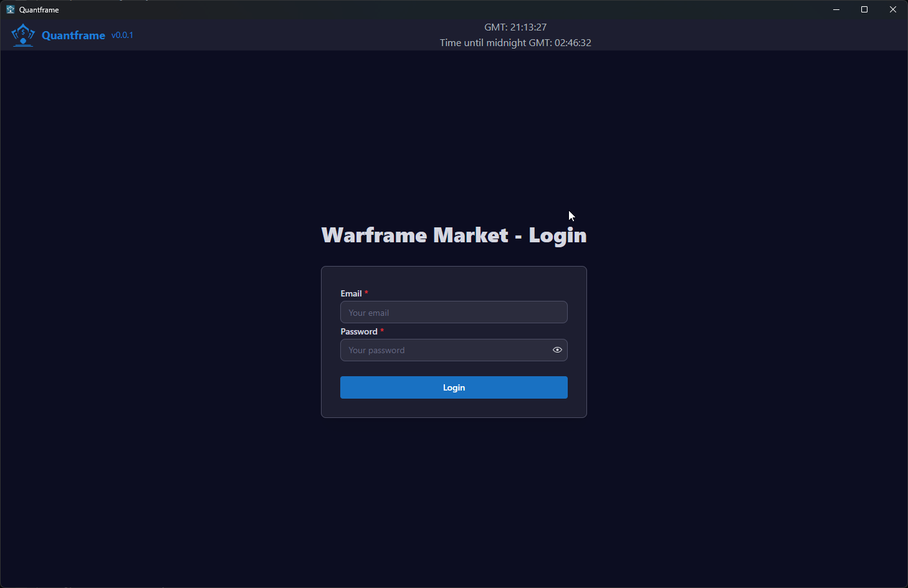
Task: Click the Password field label
Action: tap(359, 331)
